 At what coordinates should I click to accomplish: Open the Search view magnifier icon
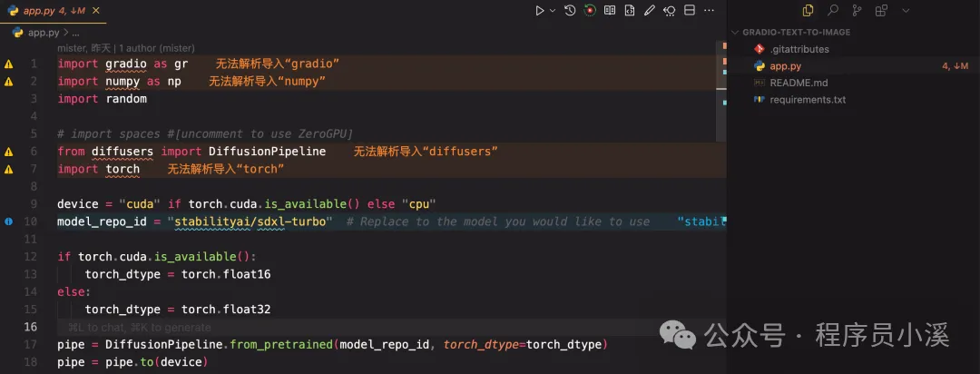tap(832, 11)
